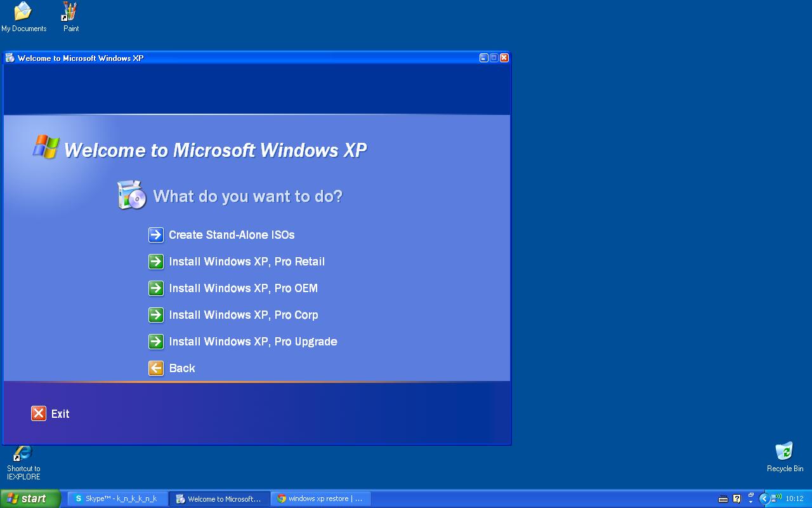Switch to the Skype taskbar window
This screenshot has width=812, height=508.
tap(118, 498)
